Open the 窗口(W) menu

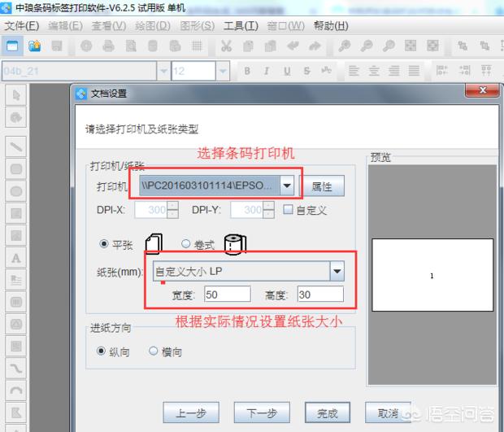pos(286,26)
